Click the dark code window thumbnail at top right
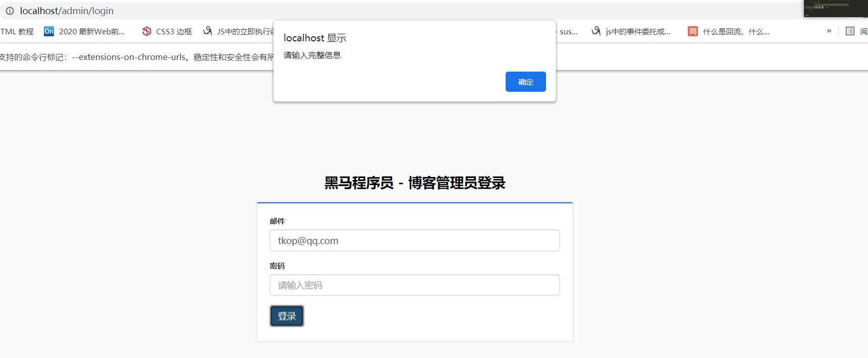The height and width of the screenshot is (358, 868). tap(836, 9)
